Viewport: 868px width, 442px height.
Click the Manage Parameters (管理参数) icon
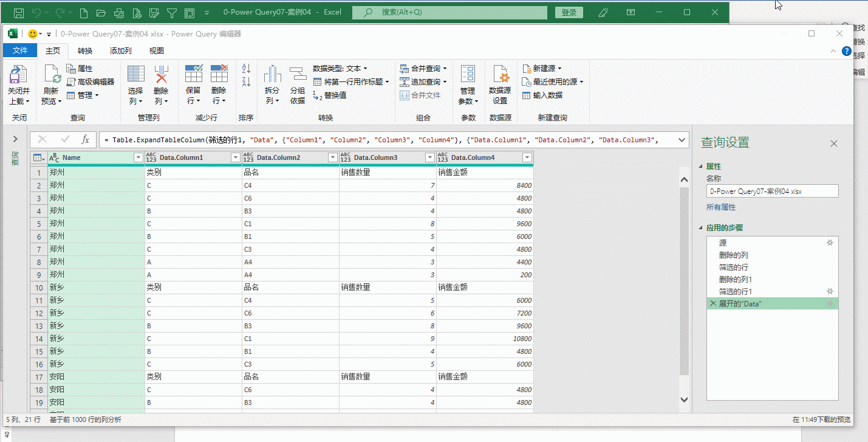pos(468,74)
